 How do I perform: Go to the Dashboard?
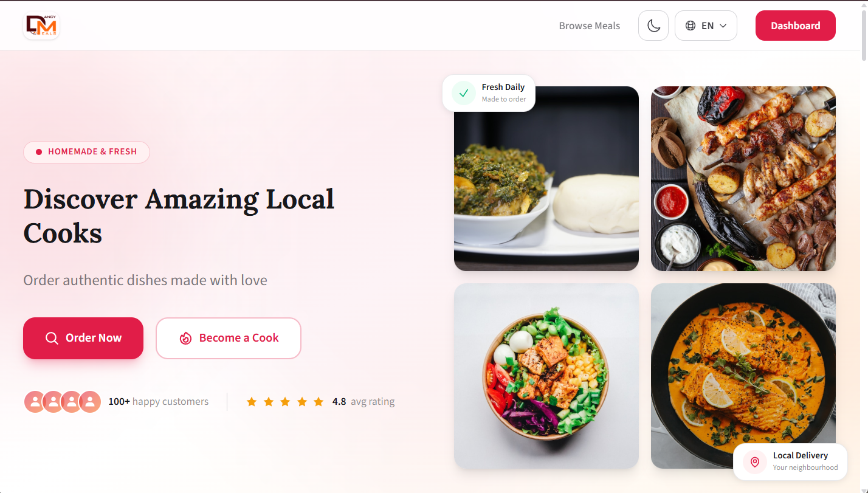coord(795,26)
